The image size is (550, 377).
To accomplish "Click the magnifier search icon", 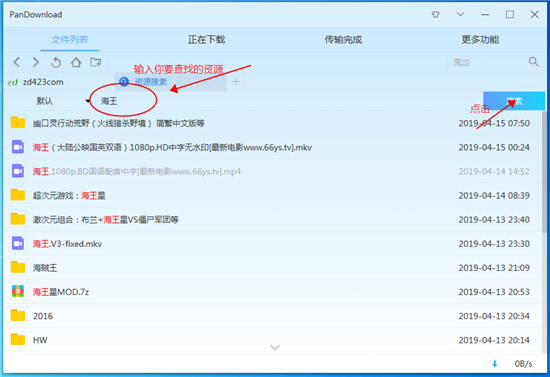I will (534, 62).
